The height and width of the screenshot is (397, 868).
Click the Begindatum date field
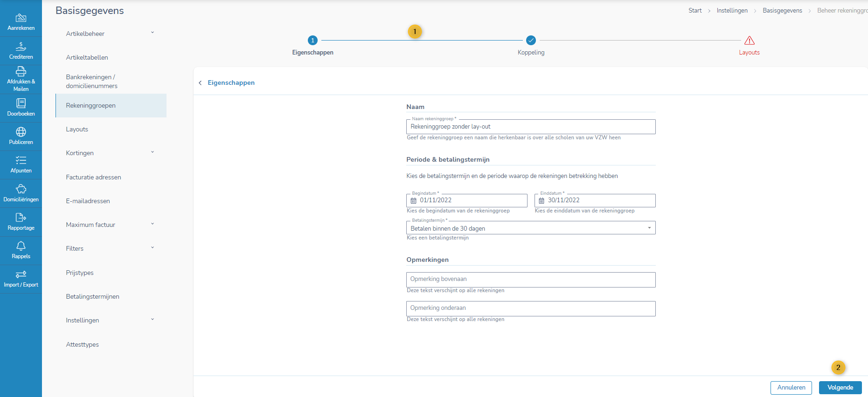[466, 200]
